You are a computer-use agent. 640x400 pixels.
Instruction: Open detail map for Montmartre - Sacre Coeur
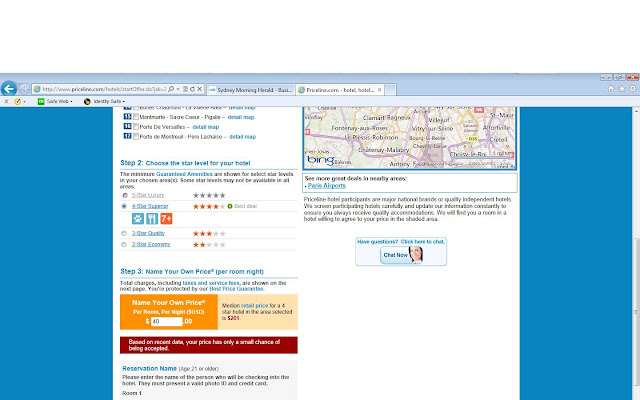coord(241,117)
